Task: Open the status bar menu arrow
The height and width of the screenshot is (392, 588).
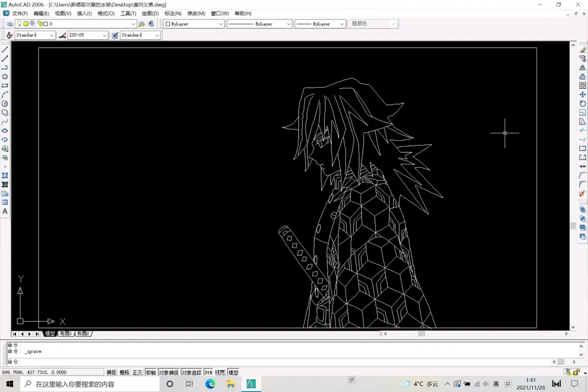Action: pyautogui.click(x=585, y=373)
